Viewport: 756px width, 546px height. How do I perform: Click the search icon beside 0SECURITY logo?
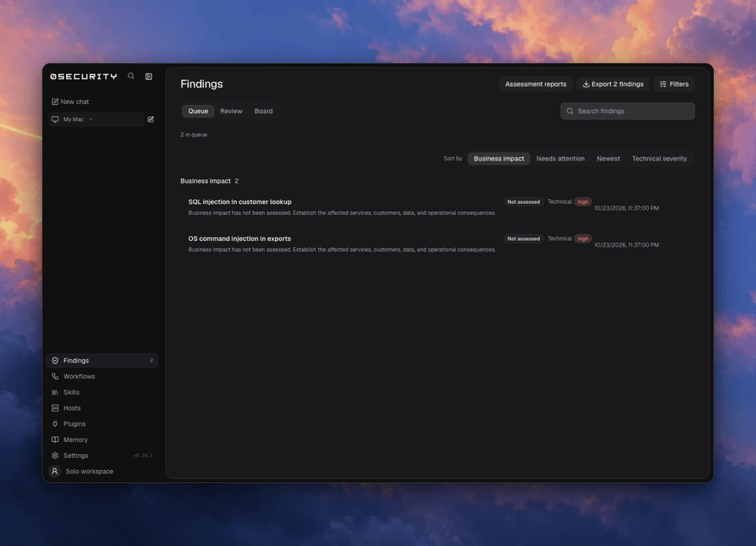[x=131, y=76]
